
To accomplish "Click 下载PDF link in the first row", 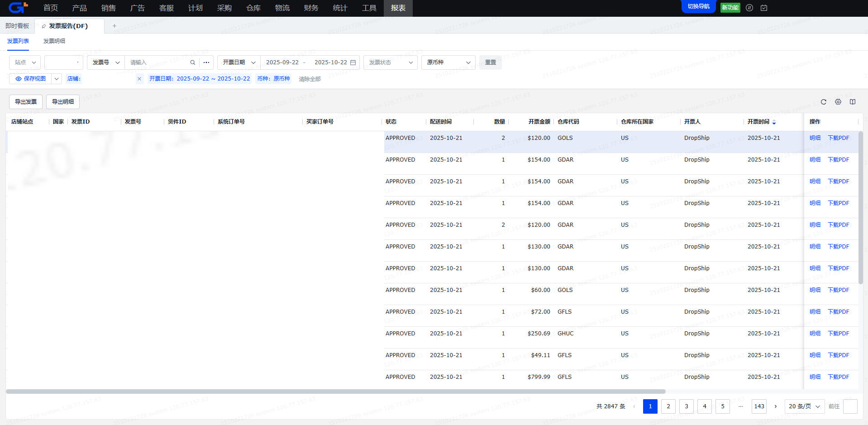I will pos(838,138).
